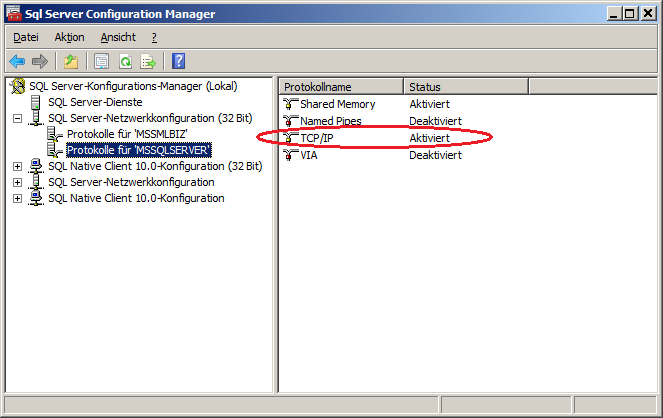Expand the last SQL Native Client 10.0-Konfiguration node
Image resolution: width=663 pixels, height=418 pixels.
[x=17, y=199]
